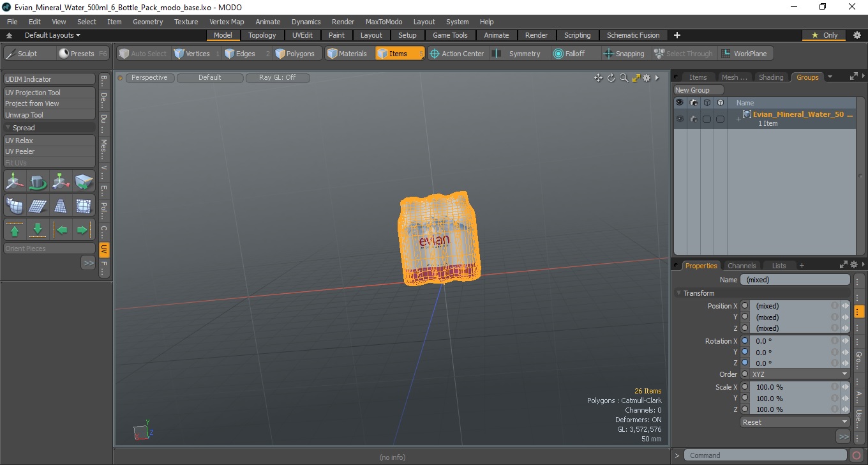This screenshot has width=868, height=465.
Task: Collapse the Transform section
Action: [679, 293]
